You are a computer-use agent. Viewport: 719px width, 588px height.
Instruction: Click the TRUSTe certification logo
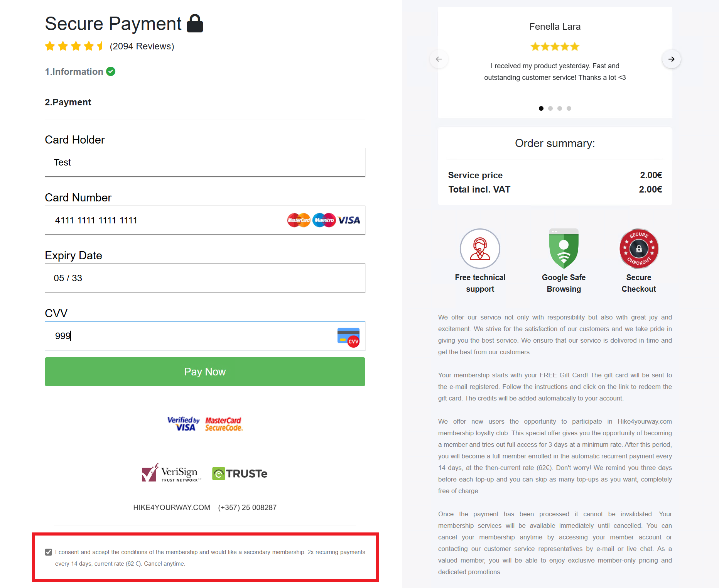tap(240, 473)
